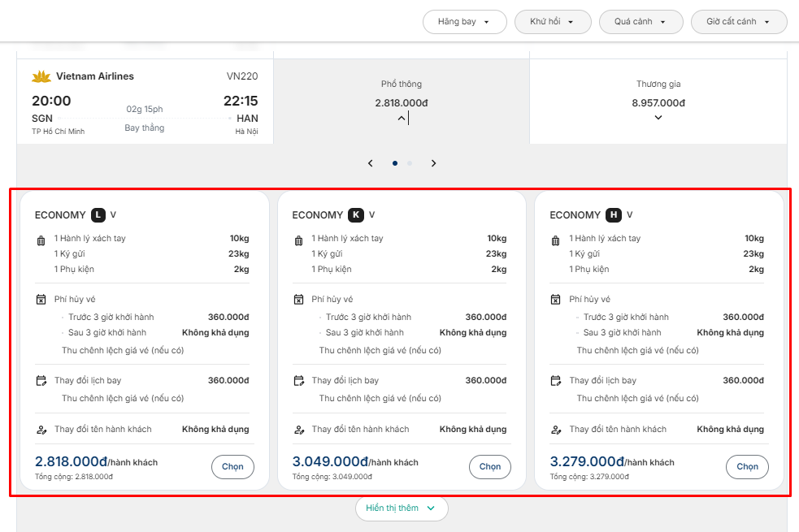This screenshot has width=799, height=532.
Task: Click flight-change calendar icon in ECONOMY H card
Action: coord(556,380)
